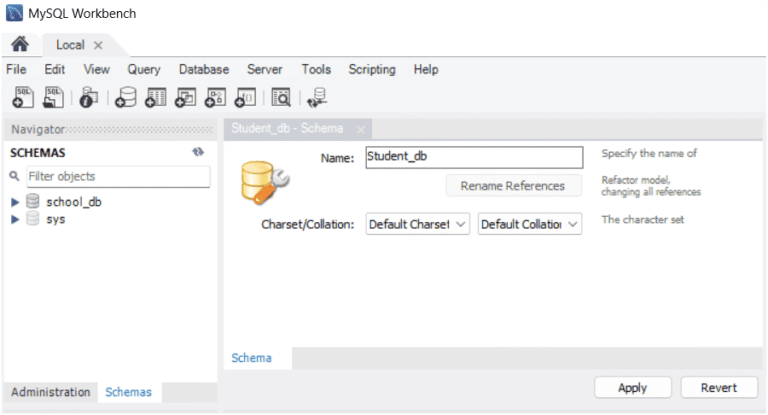This screenshot has width=768, height=415.
Task: Close the Local connection tab
Action: pos(98,45)
